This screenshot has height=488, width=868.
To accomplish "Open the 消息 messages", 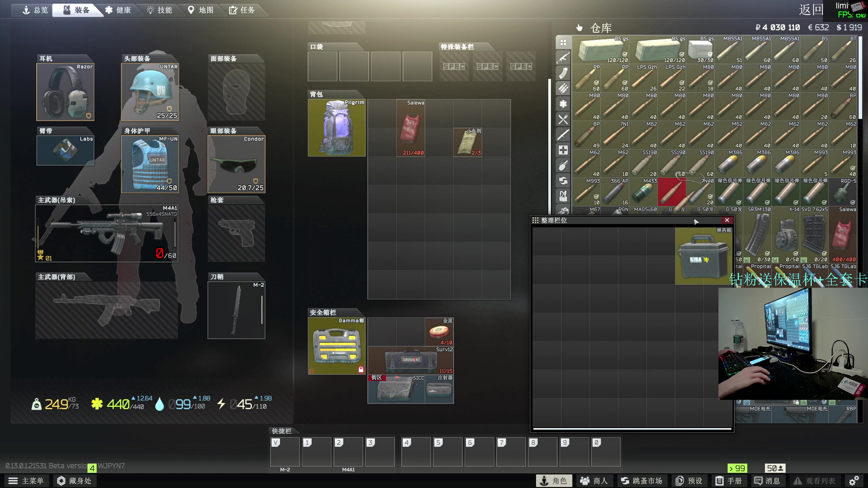I will (x=767, y=481).
